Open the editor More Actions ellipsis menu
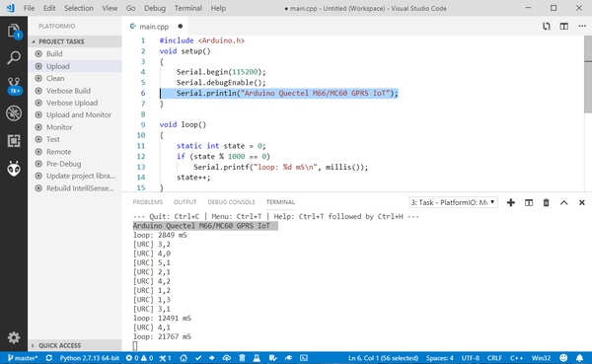This screenshot has width=592, height=364. coord(582,26)
